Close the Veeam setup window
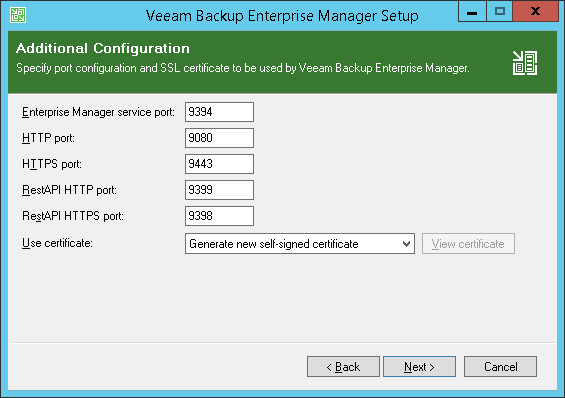Screen dimensions: 565x398 [535, 12]
